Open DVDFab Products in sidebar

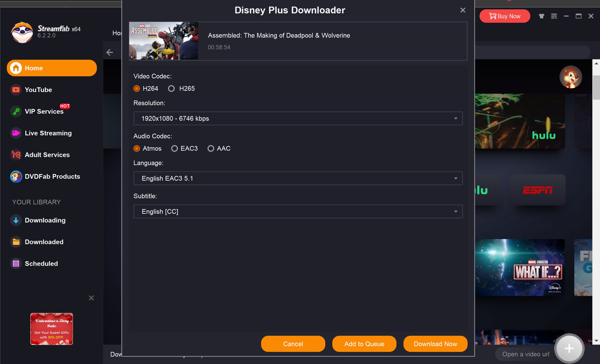tap(52, 176)
